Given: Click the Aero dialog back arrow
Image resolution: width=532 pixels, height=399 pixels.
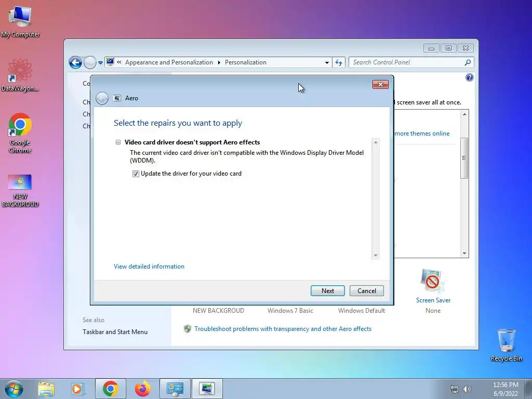Looking at the screenshot, I should [102, 98].
